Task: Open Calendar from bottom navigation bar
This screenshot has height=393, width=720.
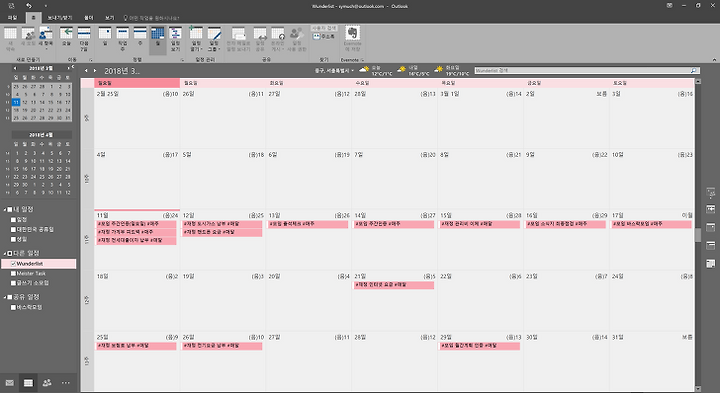Action: point(28,382)
